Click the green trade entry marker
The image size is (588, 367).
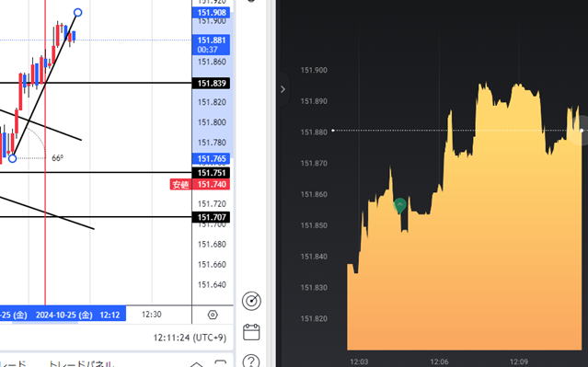click(400, 206)
